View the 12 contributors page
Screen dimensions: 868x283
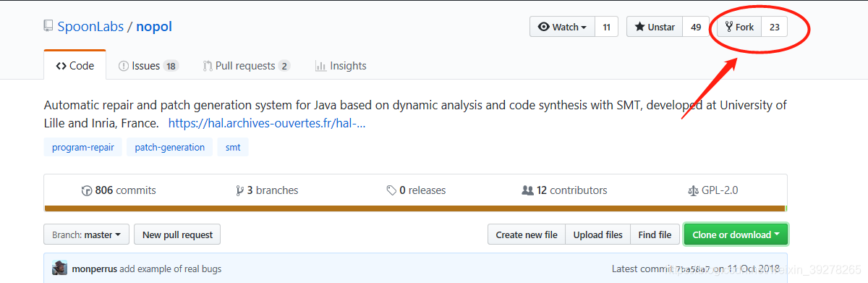[564, 190]
